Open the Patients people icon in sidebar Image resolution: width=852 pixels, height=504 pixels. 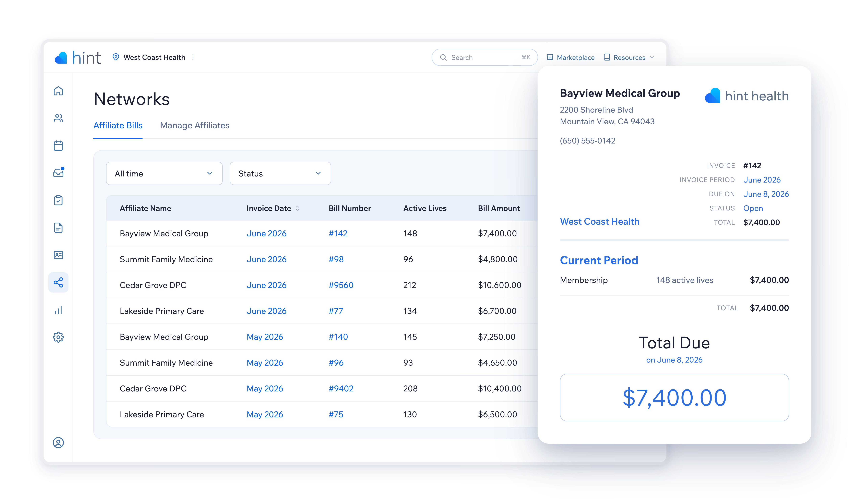[x=58, y=118]
